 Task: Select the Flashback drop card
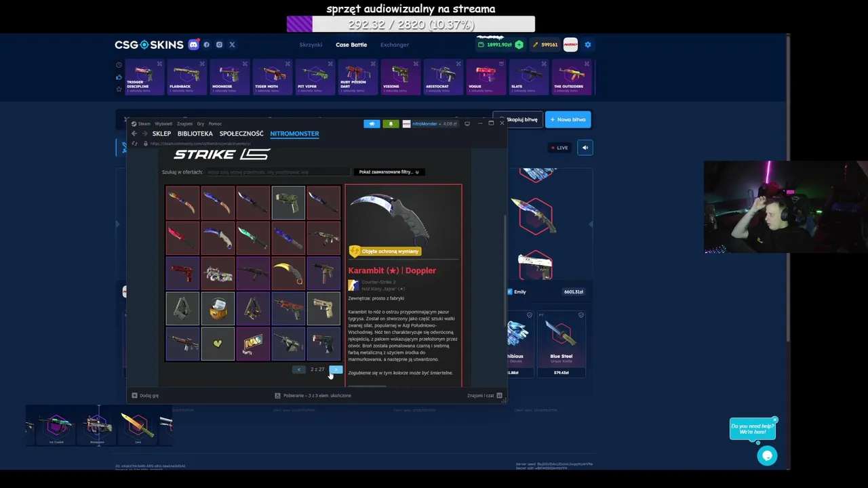(x=186, y=77)
